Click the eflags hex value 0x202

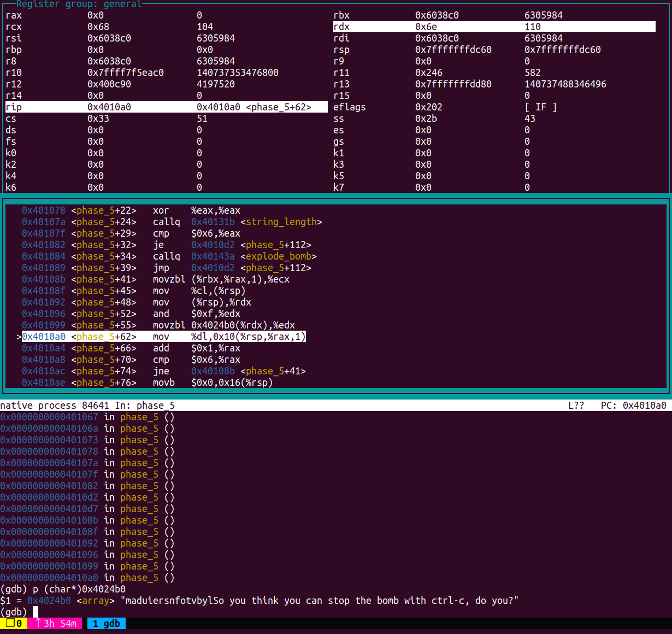pyautogui.click(x=429, y=107)
